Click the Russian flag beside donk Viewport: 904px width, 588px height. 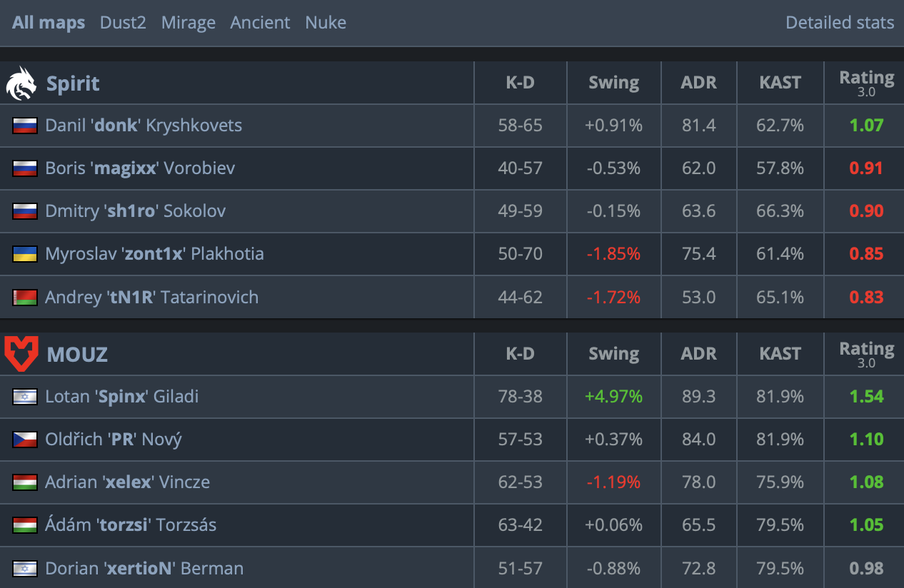click(25, 126)
